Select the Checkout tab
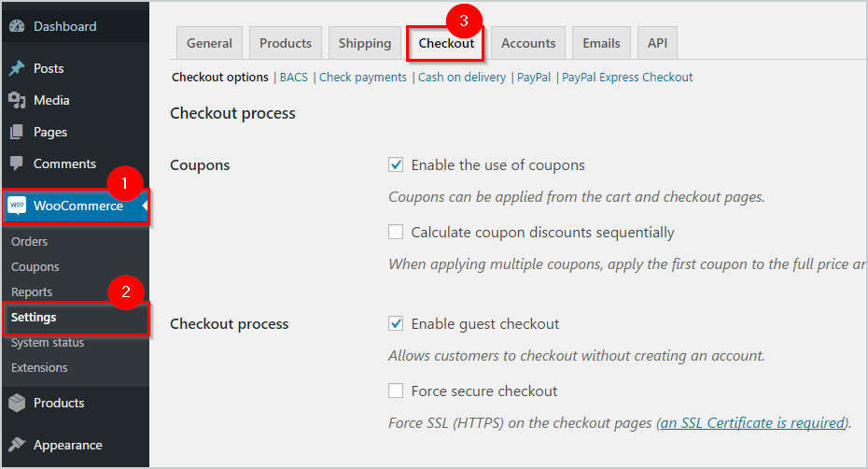The image size is (868, 469). tap(446, 43)
